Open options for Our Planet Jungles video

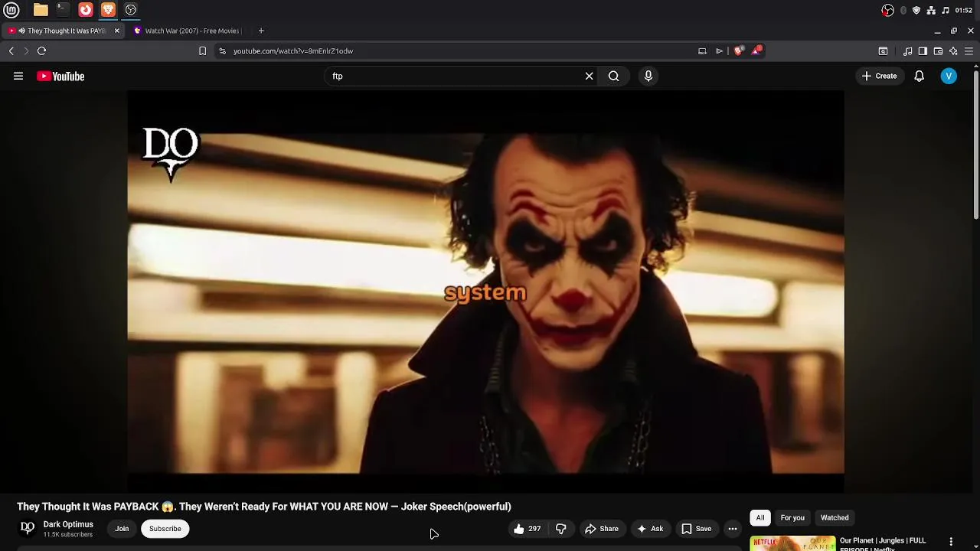click(x=951, y=542)
